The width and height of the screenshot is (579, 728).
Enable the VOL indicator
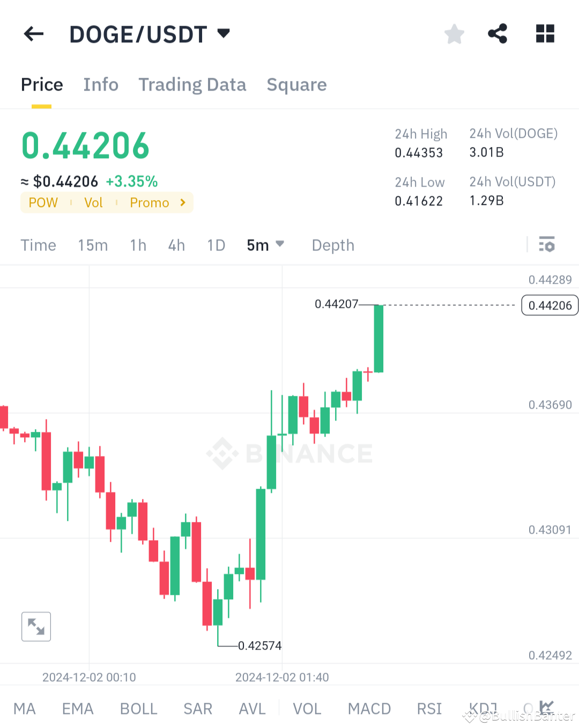tap(307, 708)
